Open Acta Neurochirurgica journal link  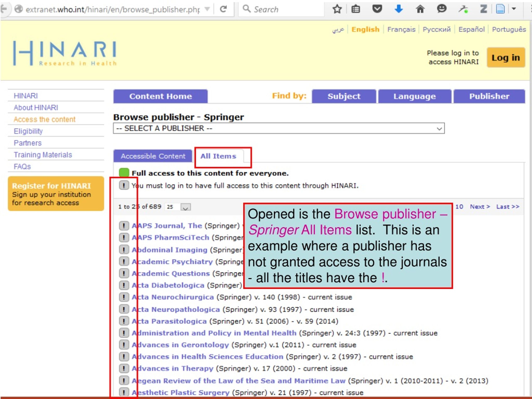pyautogui.click(x=173, y=297)
